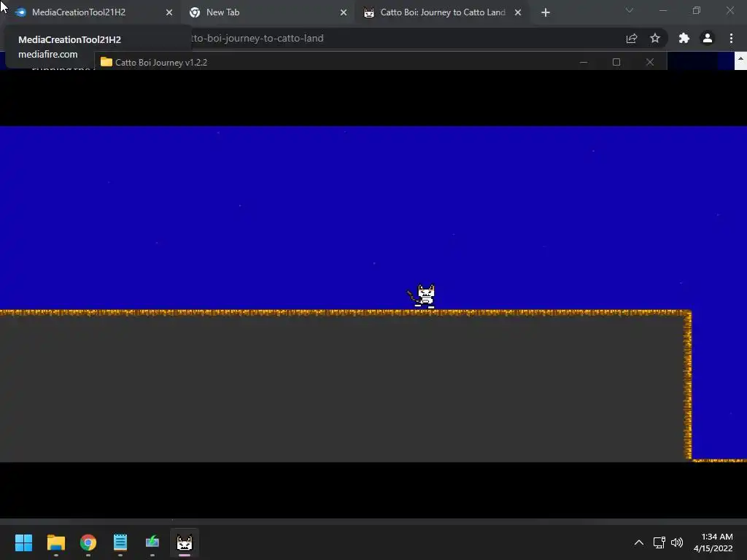Switch to the New Tab tab
747x560 pixels.
tap(267, 12)
